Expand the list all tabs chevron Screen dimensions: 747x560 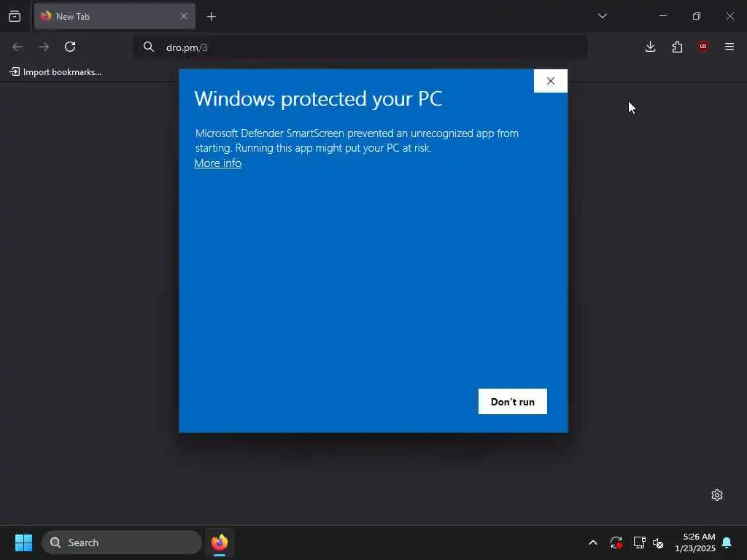(x=602, y=16)
